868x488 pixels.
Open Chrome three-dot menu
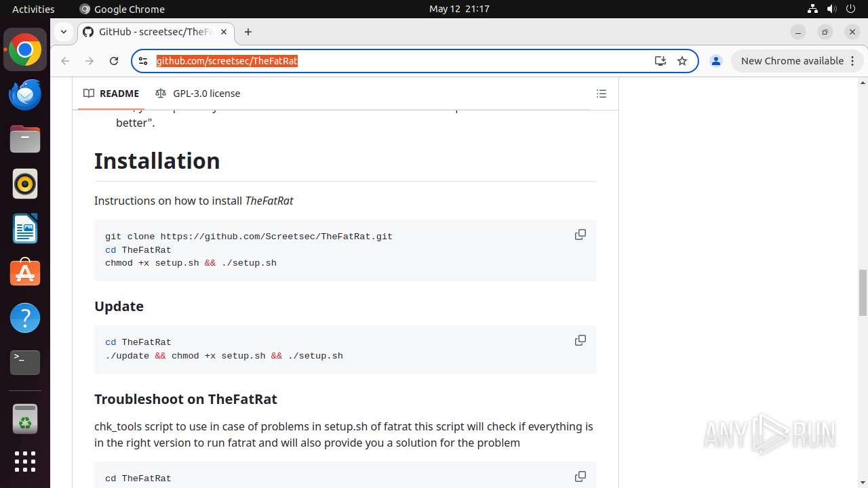pyautogui.click(x=852, y=61)
